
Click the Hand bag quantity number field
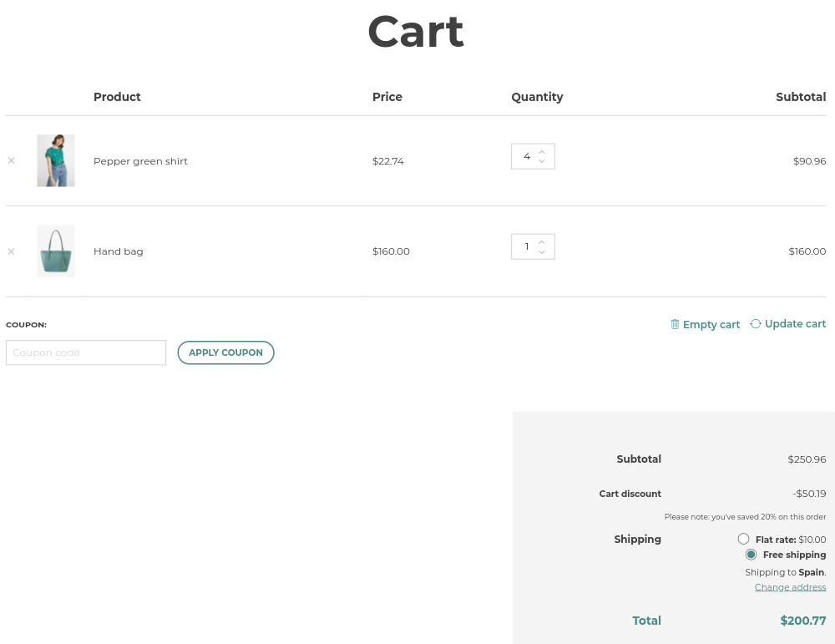click(x=524, y=247)
